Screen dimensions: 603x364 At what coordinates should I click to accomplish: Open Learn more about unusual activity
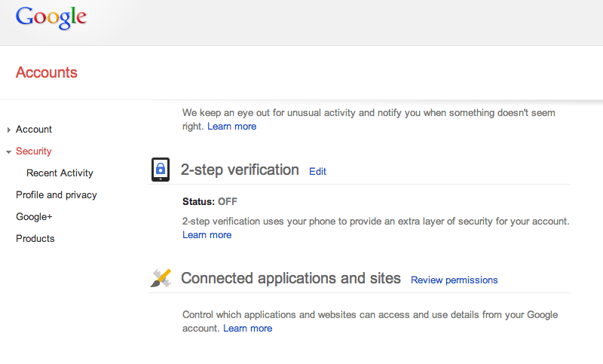coord(232,127)
